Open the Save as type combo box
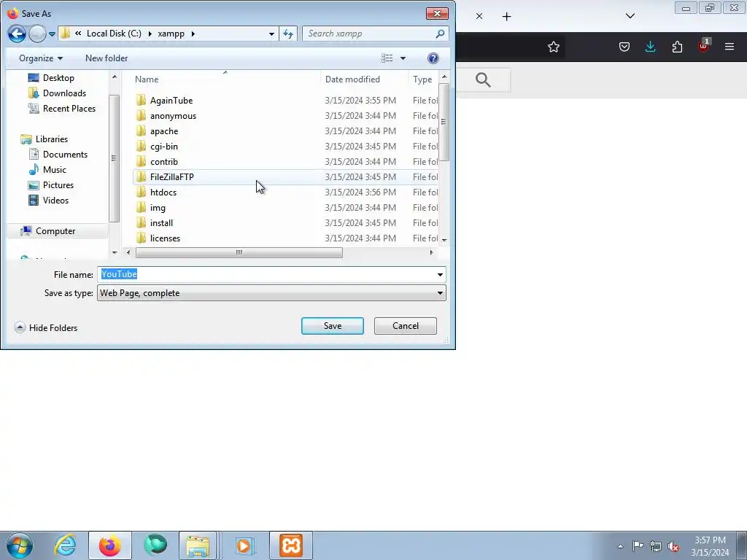 (x=271, y=293)
